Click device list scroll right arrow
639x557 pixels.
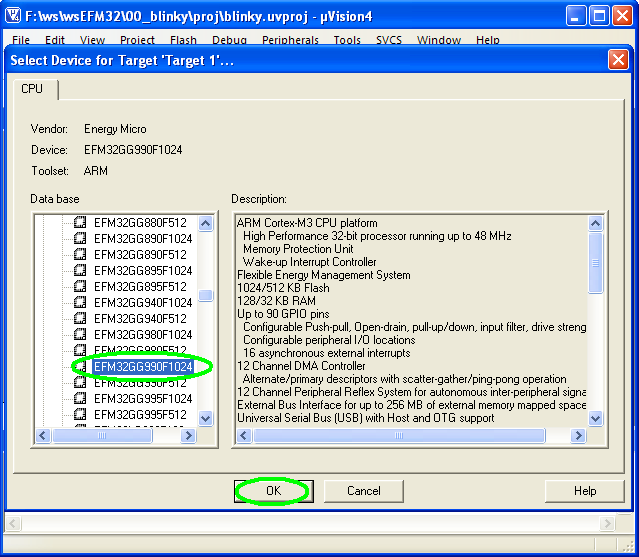tap(188, 436)
